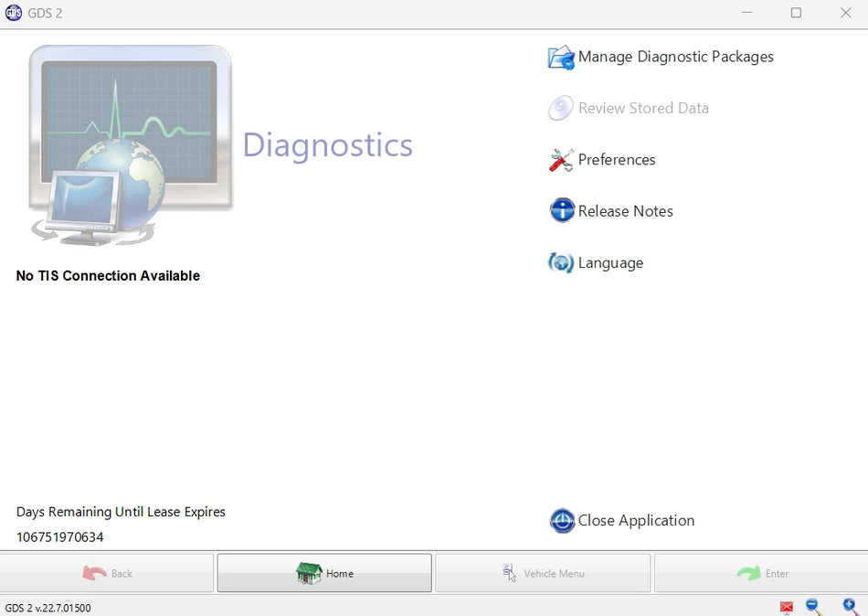868x616 pixels.
Task: Click the green Enter button
Action: point(762,573)
